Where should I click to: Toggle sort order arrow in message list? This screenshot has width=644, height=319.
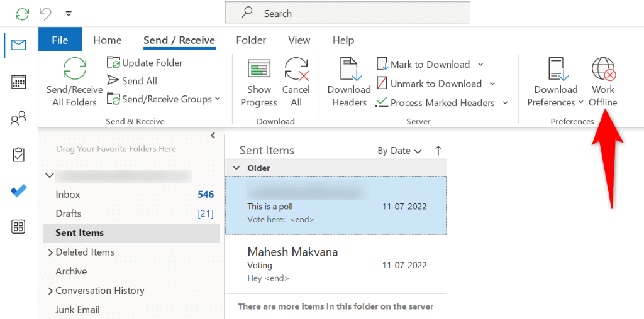click(438, 151)
